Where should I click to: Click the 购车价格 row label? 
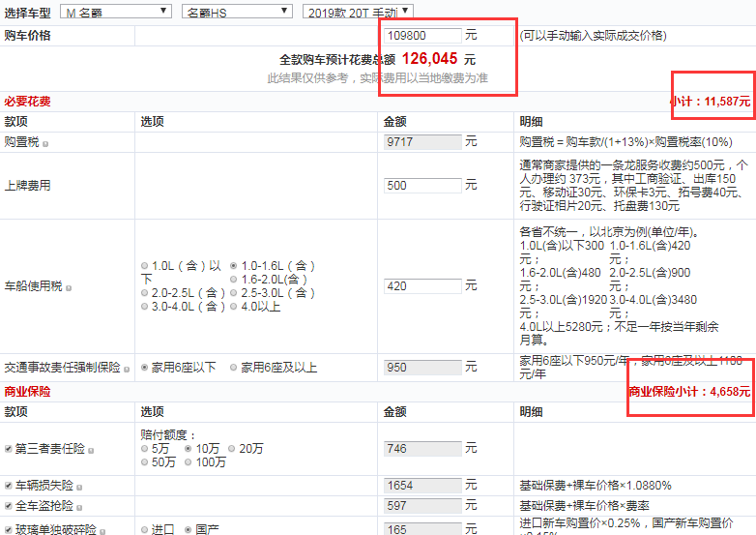27,36
